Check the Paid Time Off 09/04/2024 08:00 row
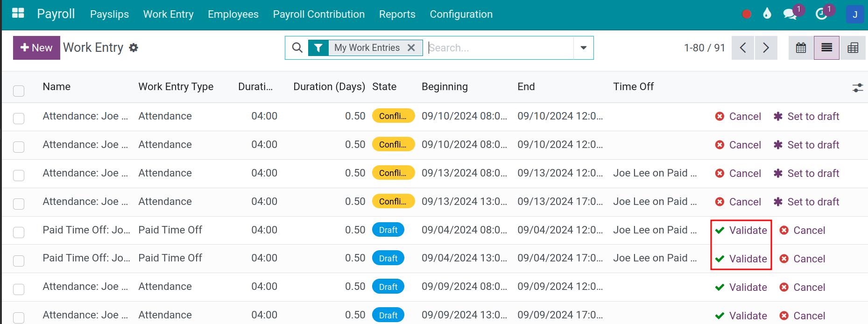Image resolution: width=868 pixels, height=324 pixels. (x=19, y=232)
